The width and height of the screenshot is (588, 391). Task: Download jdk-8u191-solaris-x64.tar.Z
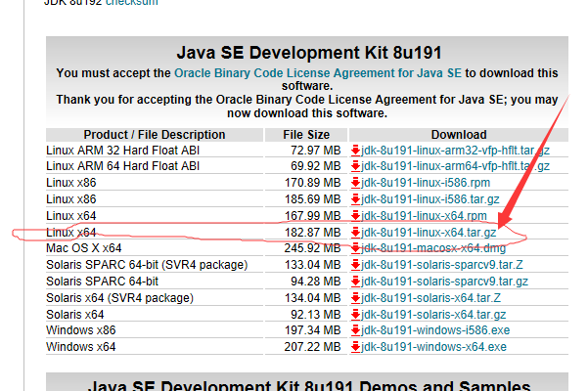pos(430,298)
